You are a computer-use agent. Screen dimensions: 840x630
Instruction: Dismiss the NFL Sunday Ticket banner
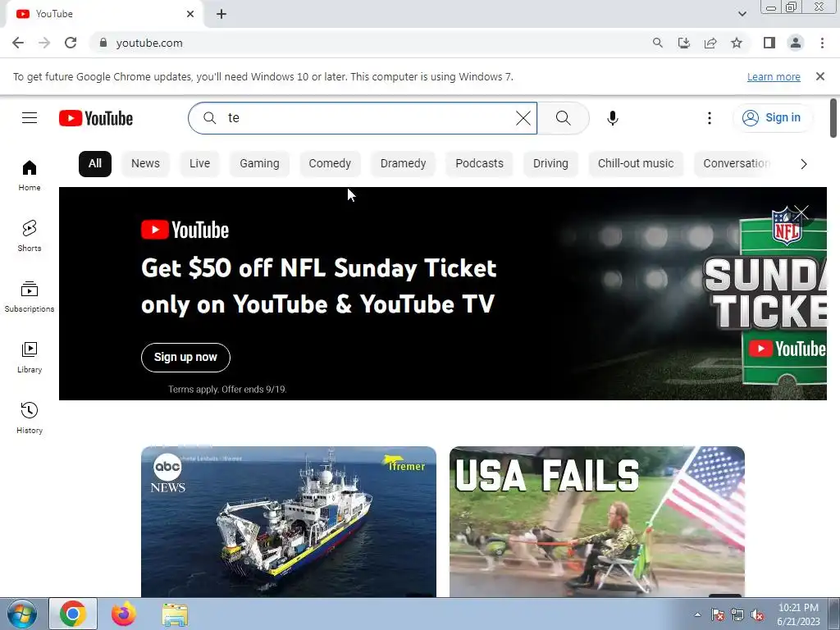click(x=801, y=212)
